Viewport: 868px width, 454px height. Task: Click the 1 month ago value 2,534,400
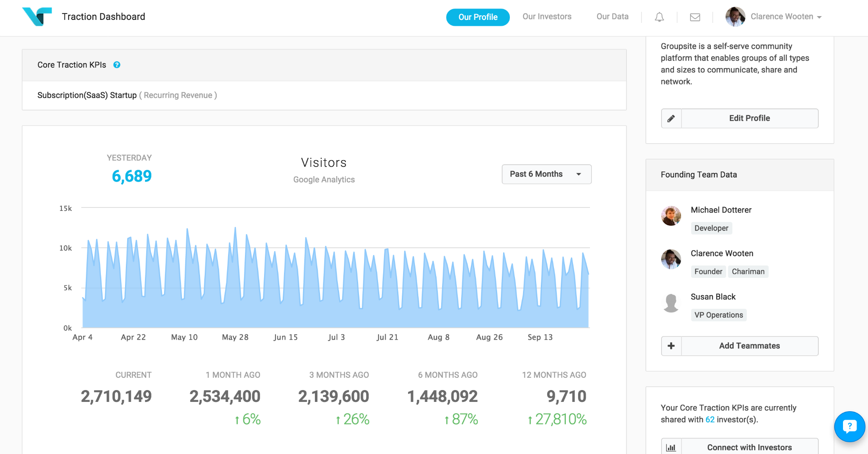(x=225, y=396)
